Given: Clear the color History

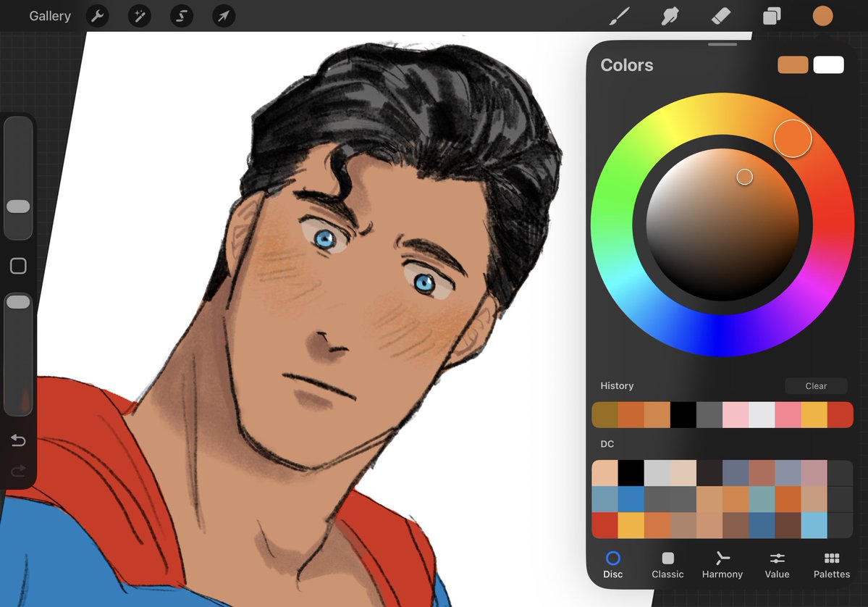Looking at the screenshot, I should [816, 386].
